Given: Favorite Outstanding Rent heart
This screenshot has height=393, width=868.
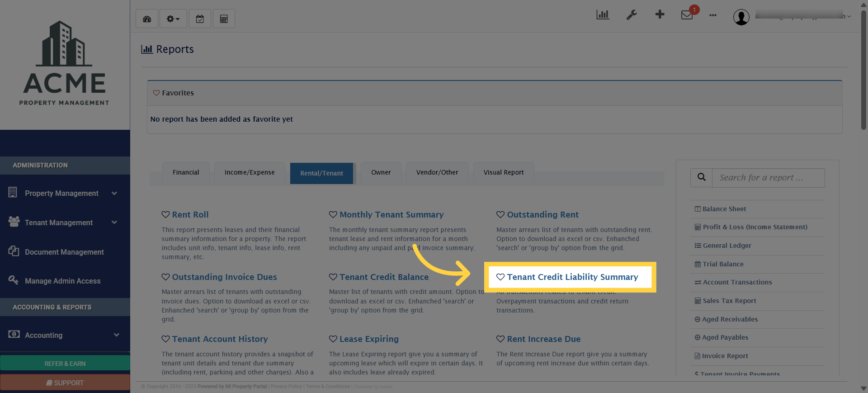Looking at the screenshot, I should 500,214.
